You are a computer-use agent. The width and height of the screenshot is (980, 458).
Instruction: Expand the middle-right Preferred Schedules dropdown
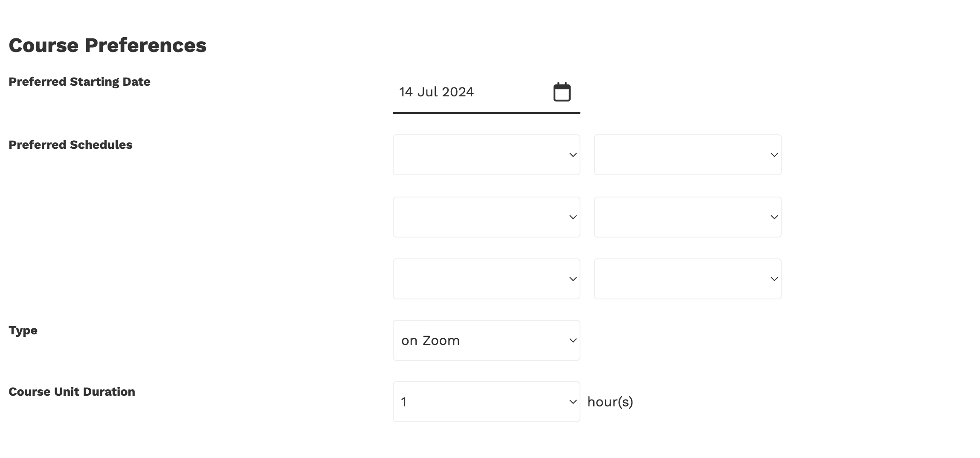(687, 217)
